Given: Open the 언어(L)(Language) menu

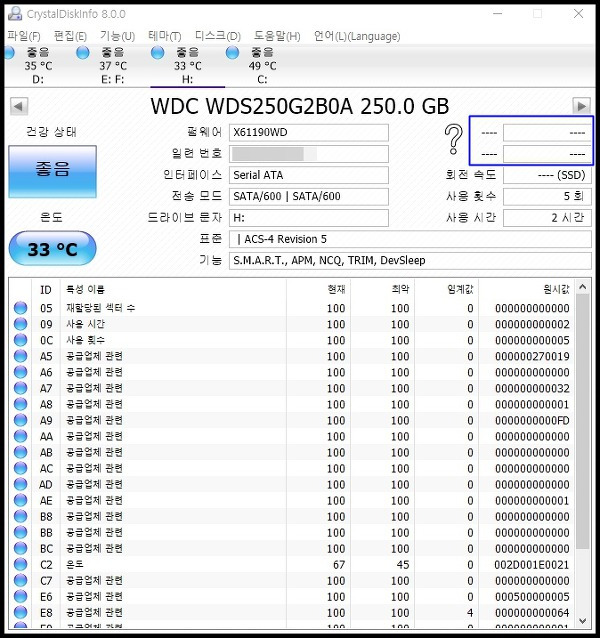Looking at the screenshot, I should click(357, 36).
